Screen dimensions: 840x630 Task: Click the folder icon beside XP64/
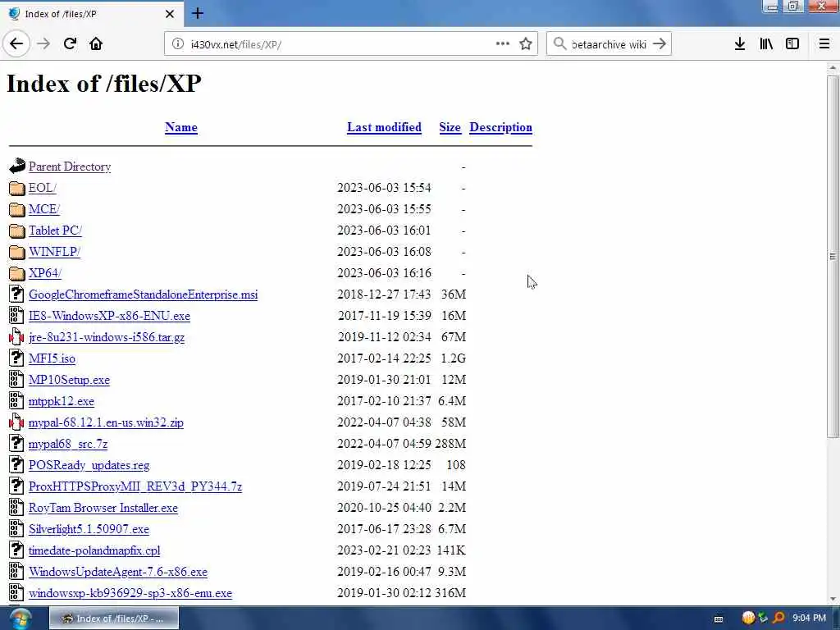(16, 273)
